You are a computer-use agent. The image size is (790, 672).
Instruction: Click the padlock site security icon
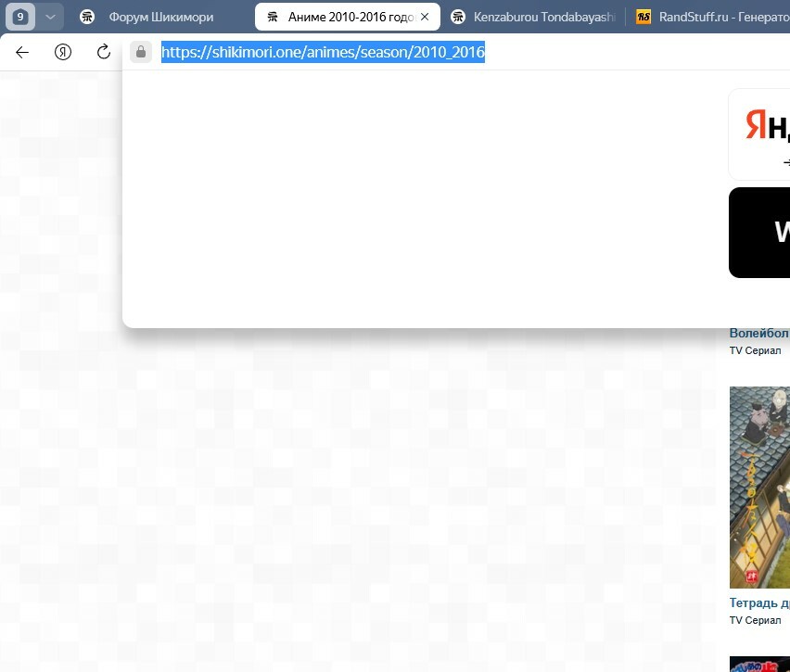[x=141, y=52]
